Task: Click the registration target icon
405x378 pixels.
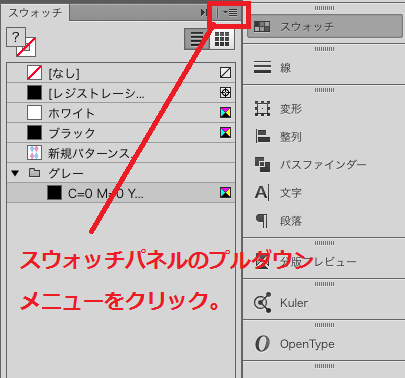Action: click(x=225, y=93)
